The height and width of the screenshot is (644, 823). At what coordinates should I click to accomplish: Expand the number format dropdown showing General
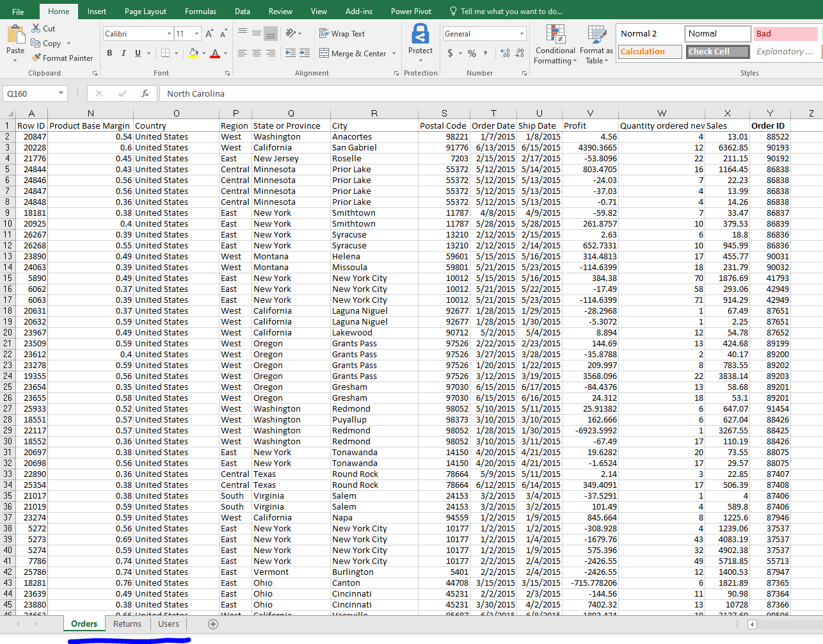tap(522, 34)
